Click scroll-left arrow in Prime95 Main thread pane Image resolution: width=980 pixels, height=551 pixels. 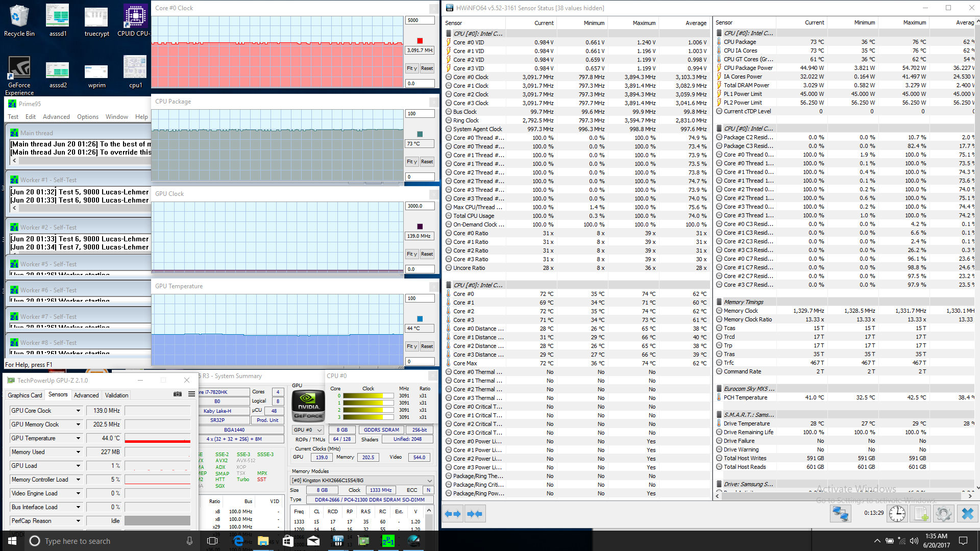coord(14,160)
